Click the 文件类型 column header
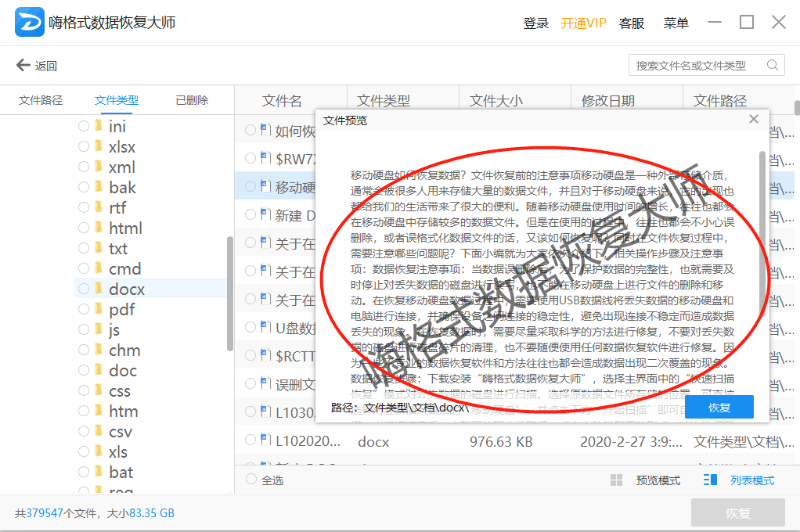 click(x=383, y=100)
